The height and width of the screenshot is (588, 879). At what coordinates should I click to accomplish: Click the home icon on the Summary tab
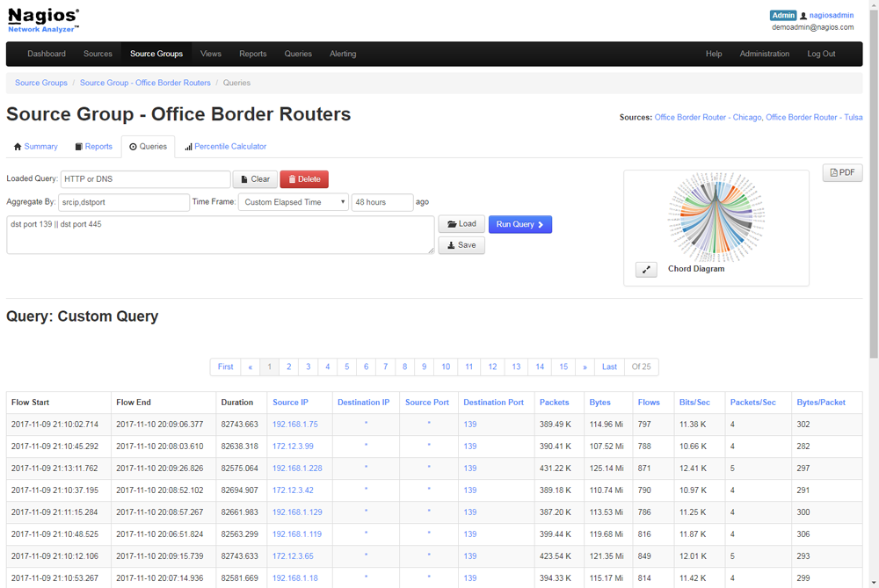16,146
